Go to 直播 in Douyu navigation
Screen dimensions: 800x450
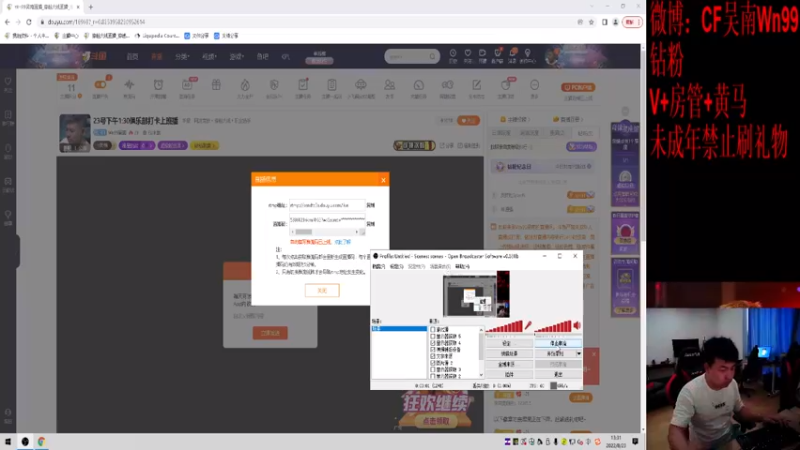pos(157,57)
